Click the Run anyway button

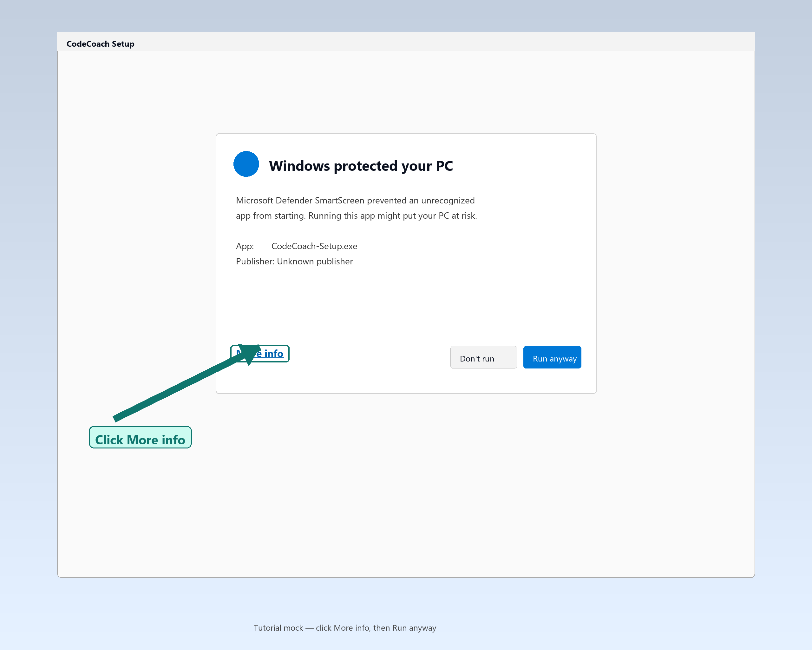[x=552, y=357]
